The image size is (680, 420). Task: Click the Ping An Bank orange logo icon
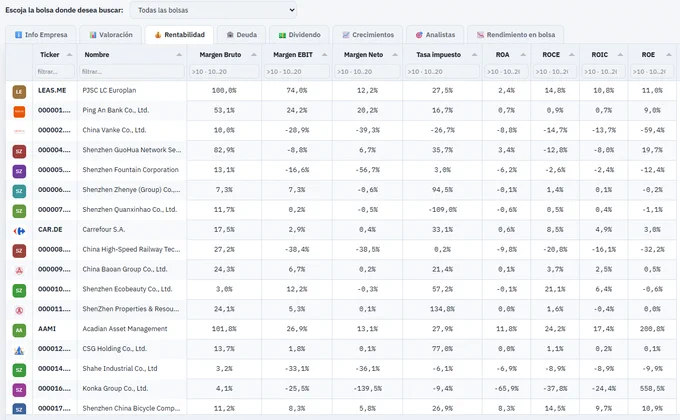[19, 112]
